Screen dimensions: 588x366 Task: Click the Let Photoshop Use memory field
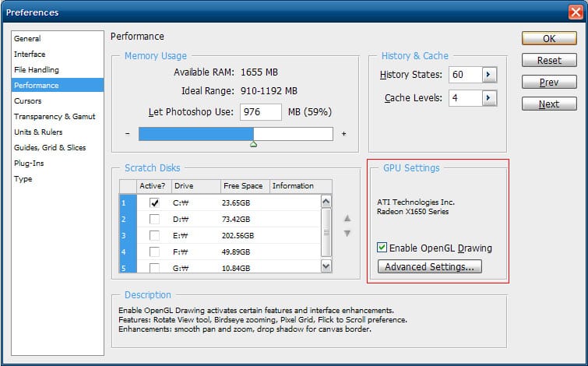(261, 112)
